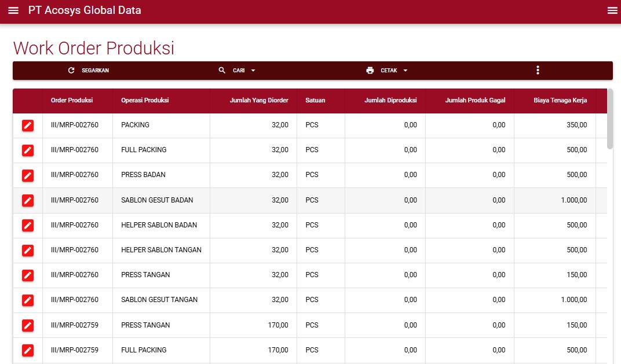621x364 pixels.
Task: Open the left hamburger navigation menu
Action: tap(13, 10)
